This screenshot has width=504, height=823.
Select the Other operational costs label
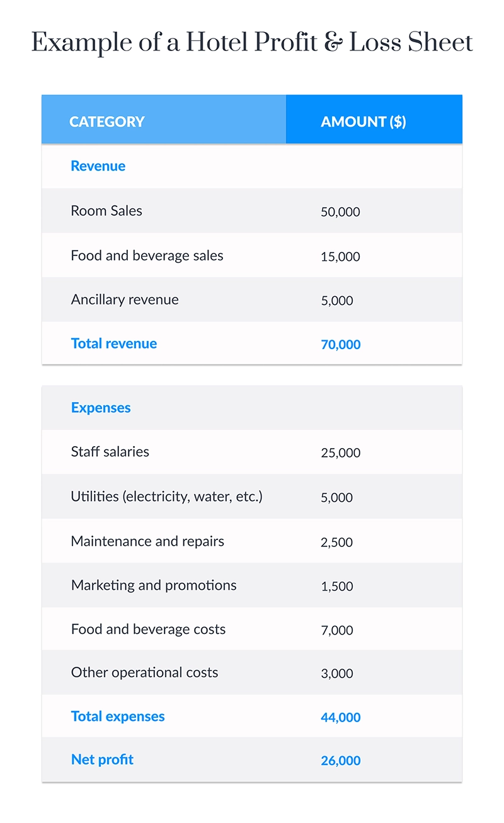144,672
